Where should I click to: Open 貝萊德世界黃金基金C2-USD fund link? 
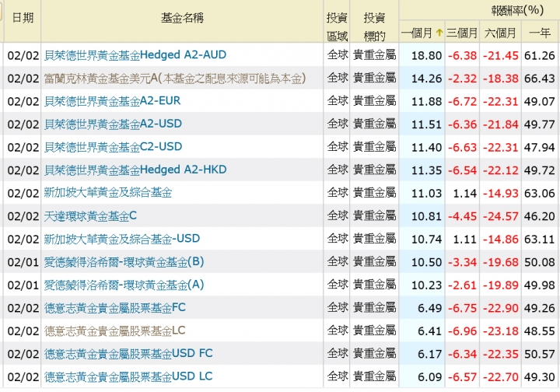(x=113, y=147)
